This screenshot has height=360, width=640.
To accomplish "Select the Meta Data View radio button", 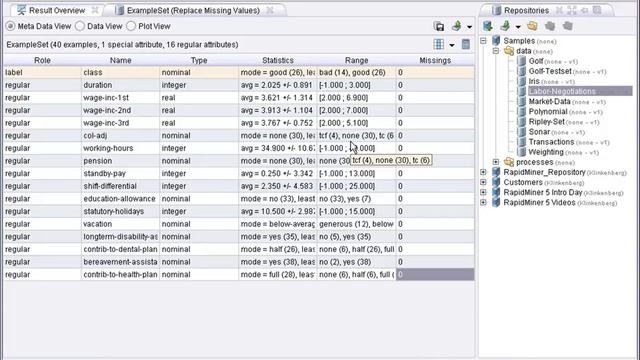I will click(x=10, y=26).
